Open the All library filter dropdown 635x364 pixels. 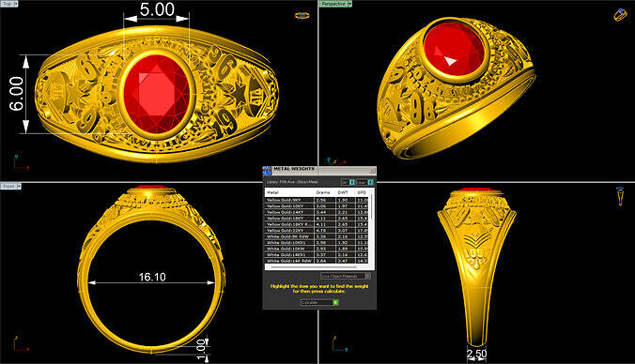point(348,182)
